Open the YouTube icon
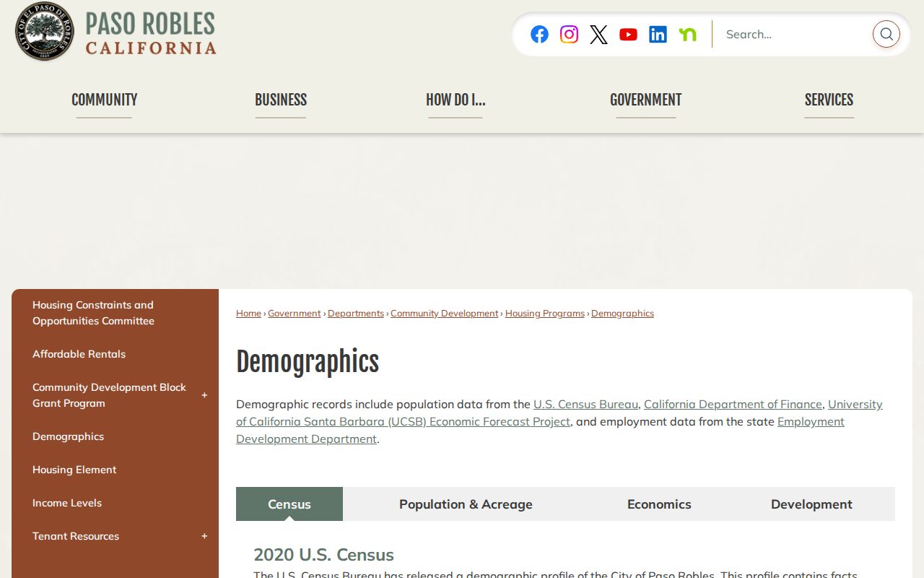The height and width of the screenshot is (578, 924). click(628, 34)
